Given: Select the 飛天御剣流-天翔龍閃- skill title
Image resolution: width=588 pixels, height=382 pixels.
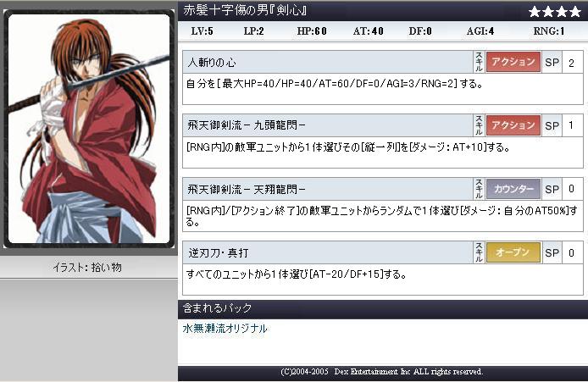Looking at the screenshot, I should pyautogui.click(x=247, y=190).
